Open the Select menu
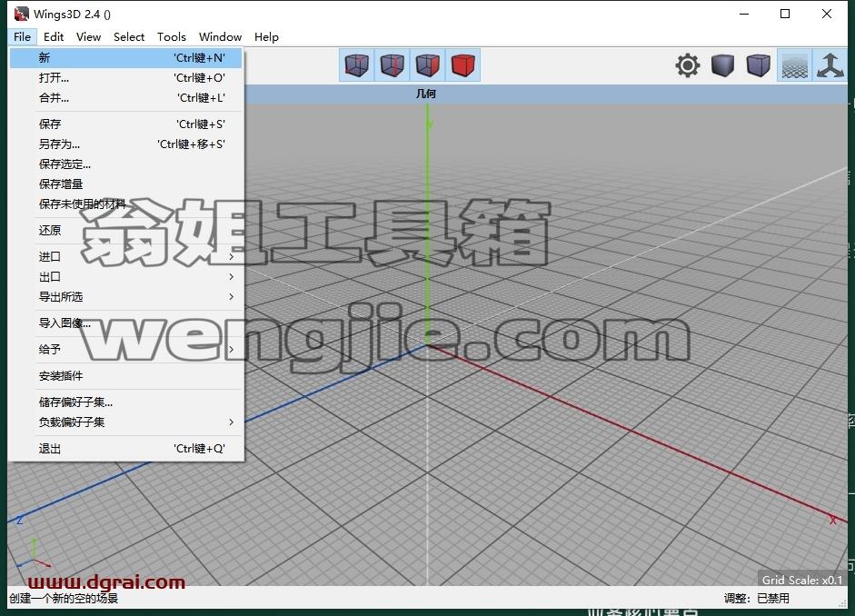This screenshot has height=616, width=855. (x=129, y=37)
